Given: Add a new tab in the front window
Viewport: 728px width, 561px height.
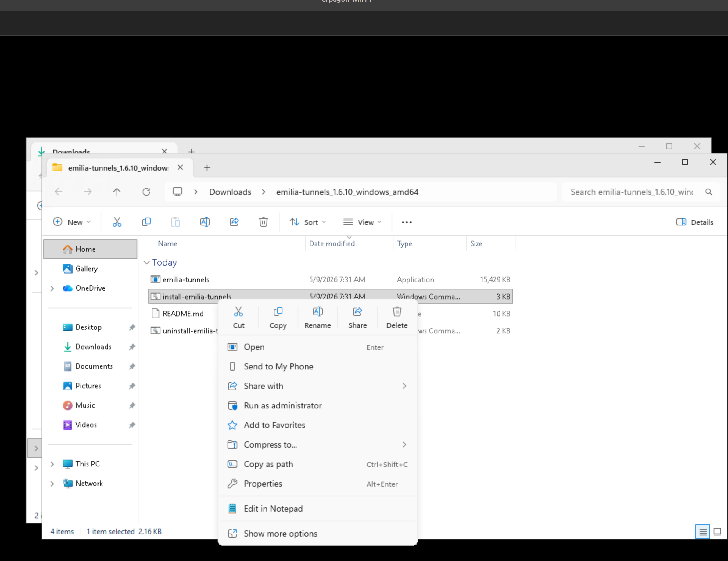Looking at the screenshot, I should coord(207,168).
